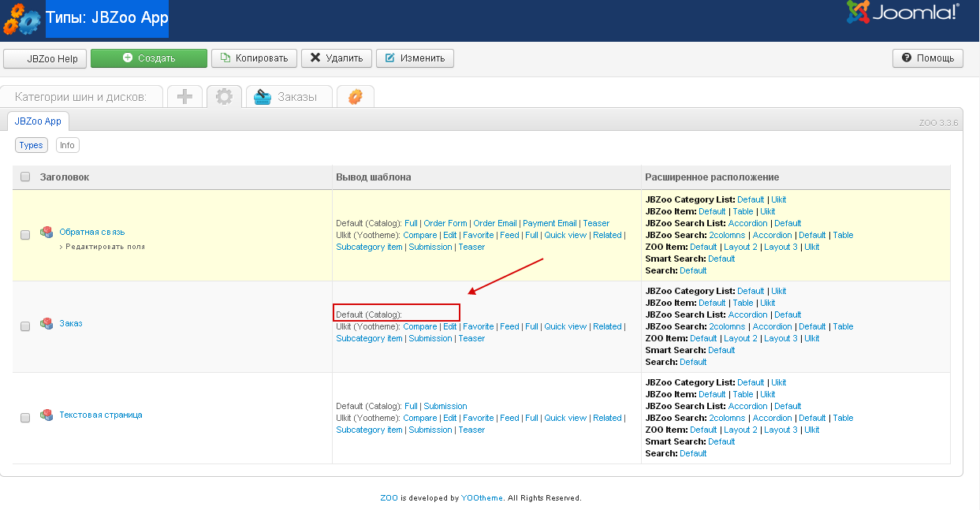Click the Расширенное расположение column header

click(x=712, y=177)
